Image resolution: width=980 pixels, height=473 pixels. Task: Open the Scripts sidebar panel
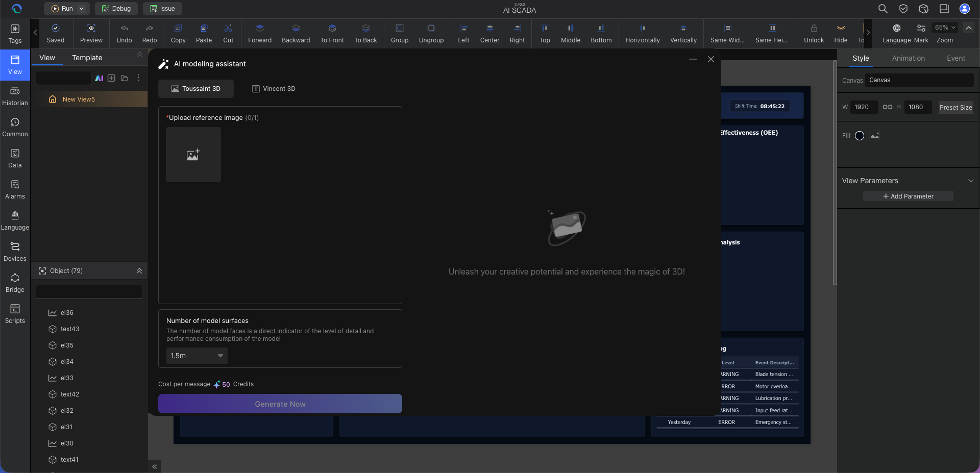[15, 314]
